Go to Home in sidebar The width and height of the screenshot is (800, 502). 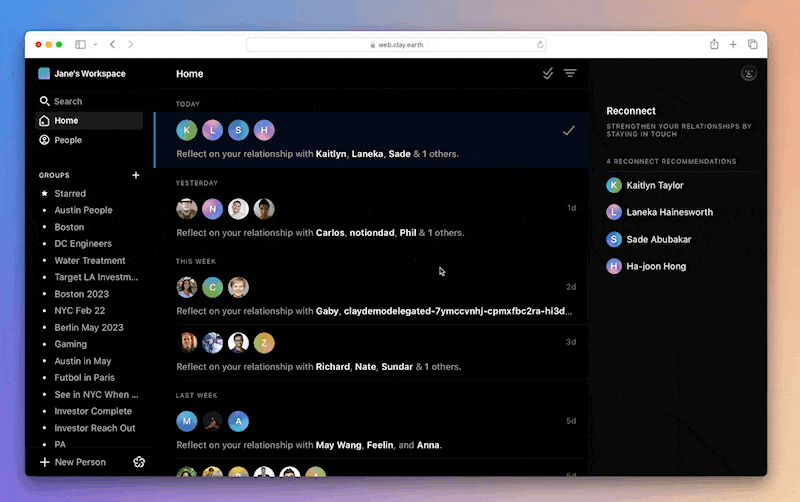pyautogui.click(x=89, y=120)
